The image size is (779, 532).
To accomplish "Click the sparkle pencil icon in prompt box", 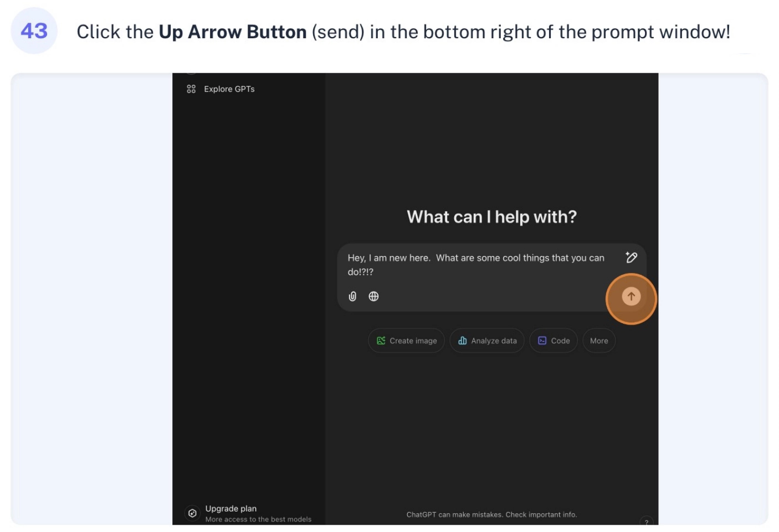I will [631, 257].
